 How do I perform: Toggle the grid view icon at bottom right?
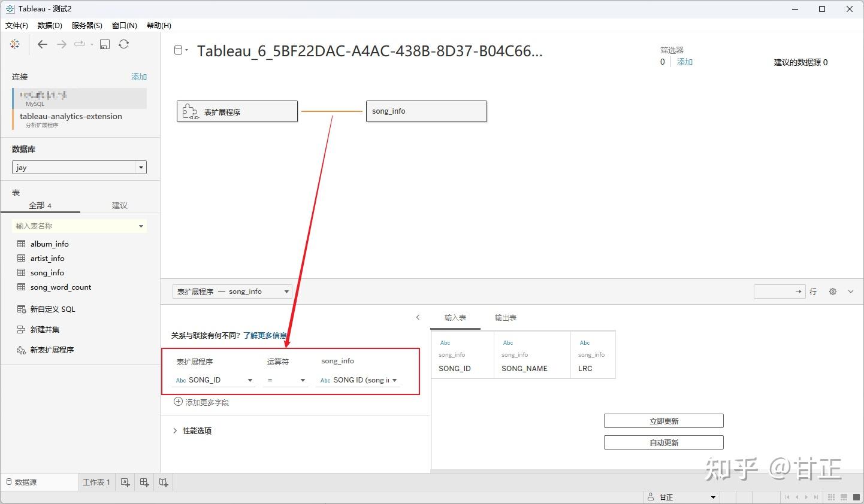click(831, 497)
